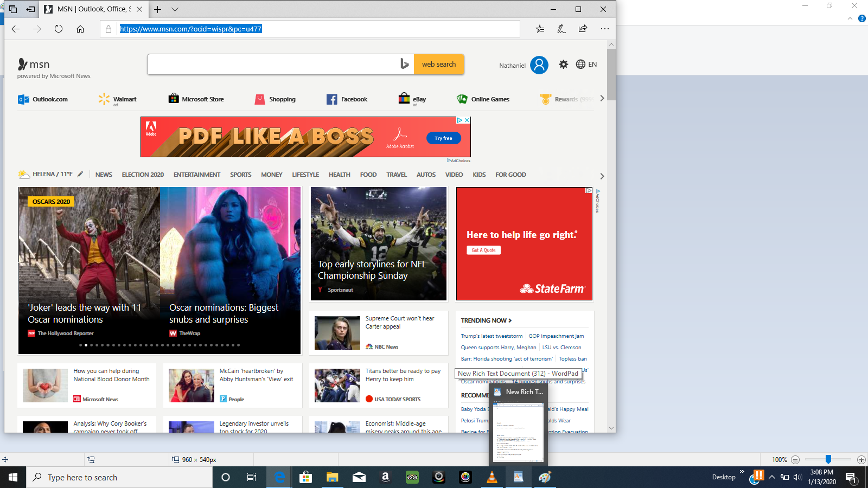The height and width of the screenshot is (488, 868).
Task: Open Task View on taskbar
Action: 252,477
